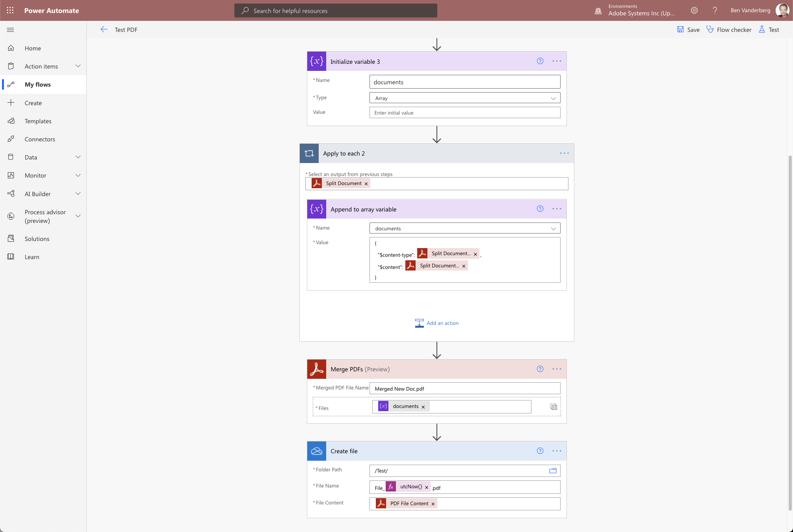Click the ellipsis menu on Merge PDFs

click(x=555, y=369)
